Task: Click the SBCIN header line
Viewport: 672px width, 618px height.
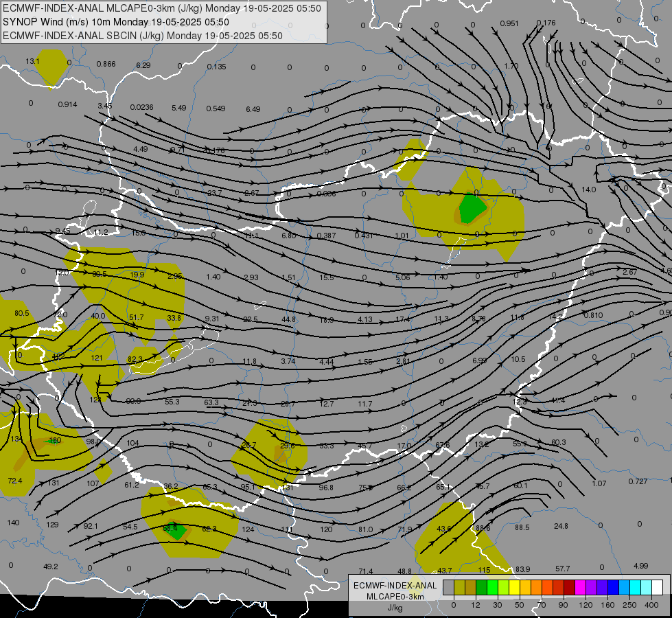Action: [x=143, y=36]
